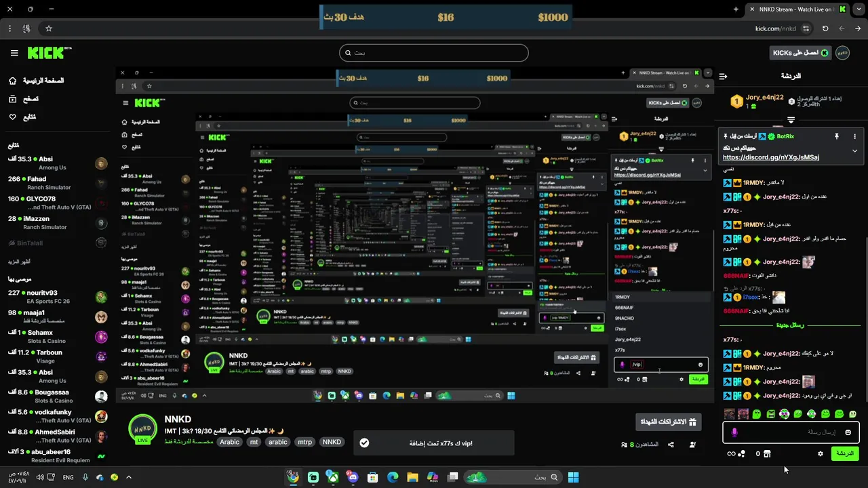Open offline BinTalall channel in sidebar
This screenshot has height=488, width=868.
pyautogui.click(x=58, y=243)
